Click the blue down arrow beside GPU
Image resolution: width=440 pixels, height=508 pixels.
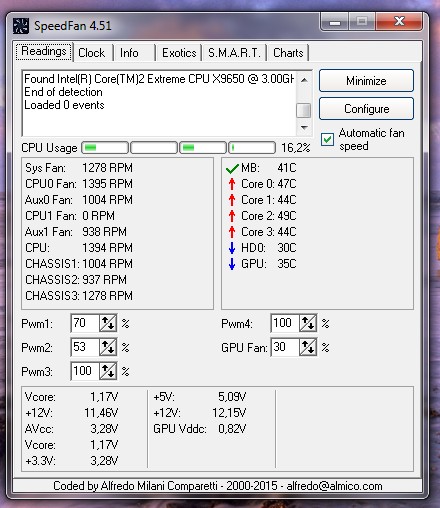232,264
